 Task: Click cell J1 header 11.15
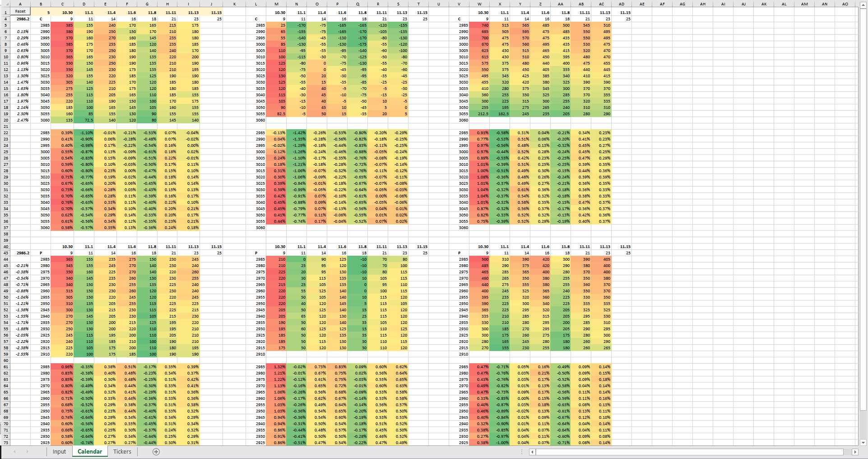[x=212, y=12]
